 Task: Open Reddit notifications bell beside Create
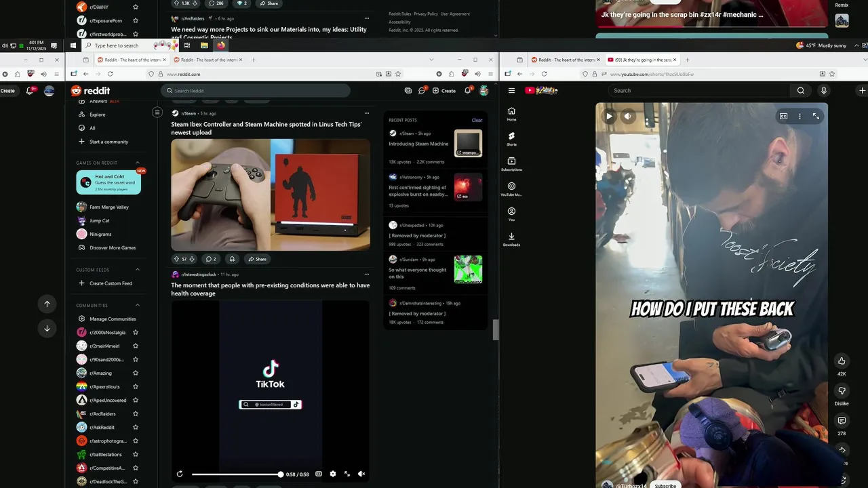click(468, 90)
